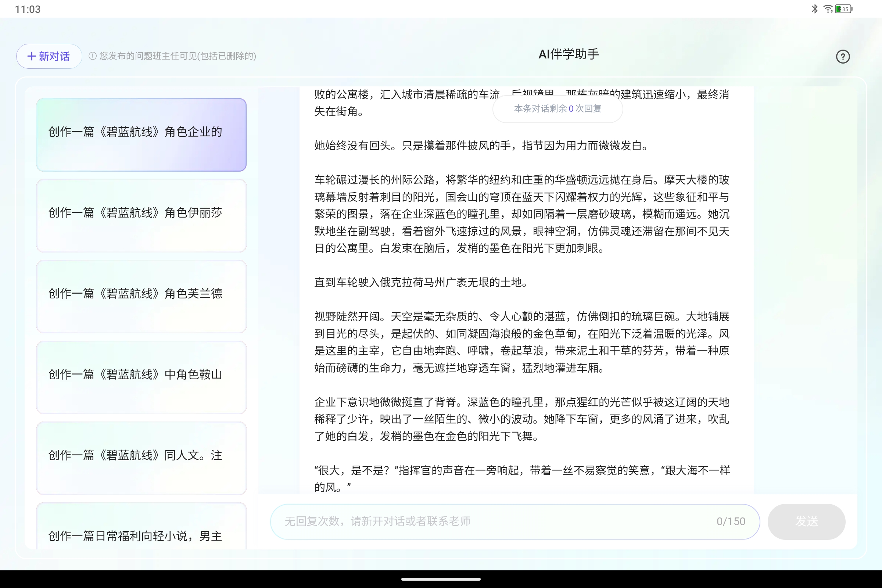Tap the bottom home gesture bar

[441, 579]
